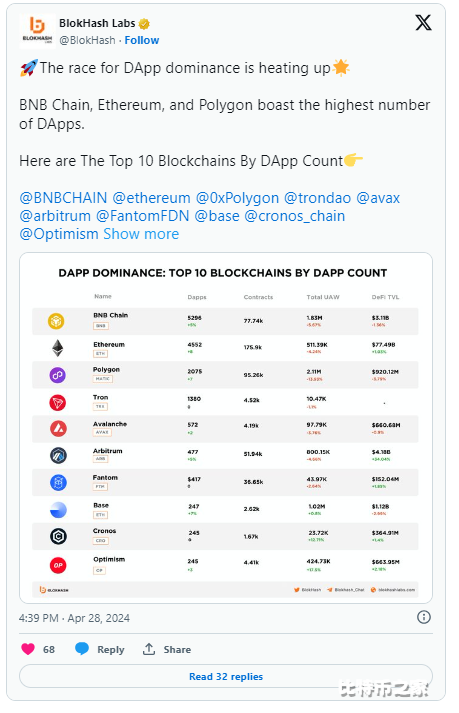Click the X logo icon
Image resolution: width=459 pixels, height=713 pixels.
point(423,22)
